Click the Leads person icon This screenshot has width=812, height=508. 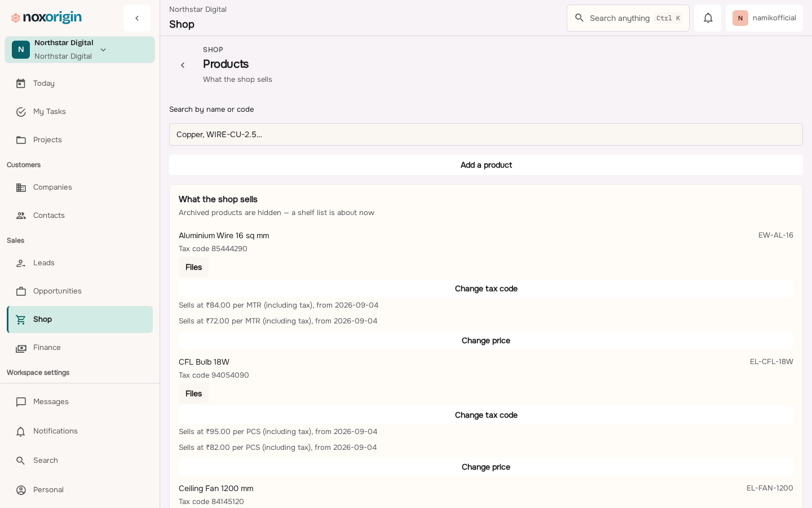[21, 263]
